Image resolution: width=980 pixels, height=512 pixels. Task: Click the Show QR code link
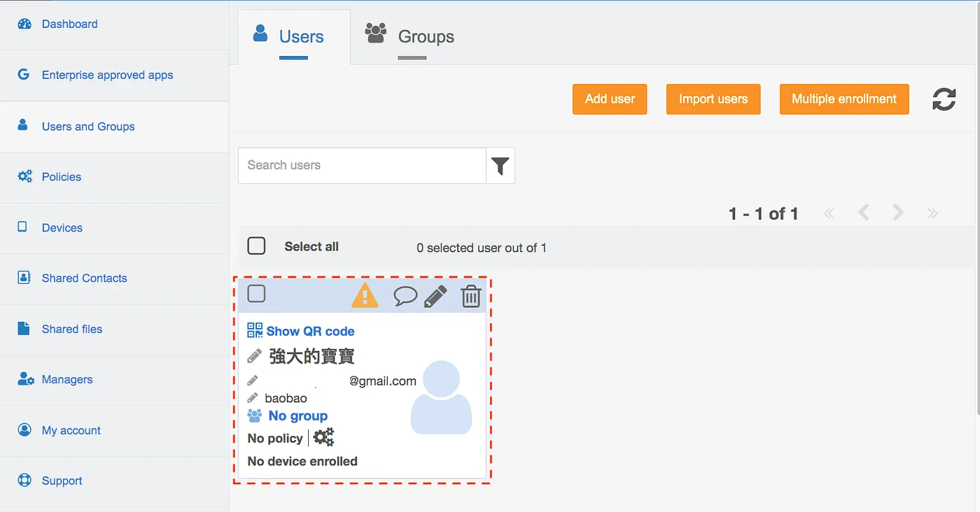(x=310, y=332)
